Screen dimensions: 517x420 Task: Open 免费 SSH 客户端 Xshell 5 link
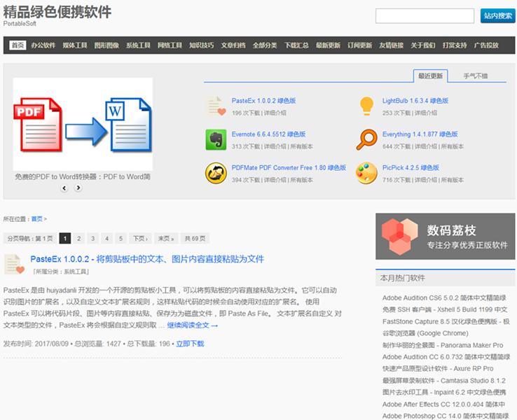tap(445, 309)
